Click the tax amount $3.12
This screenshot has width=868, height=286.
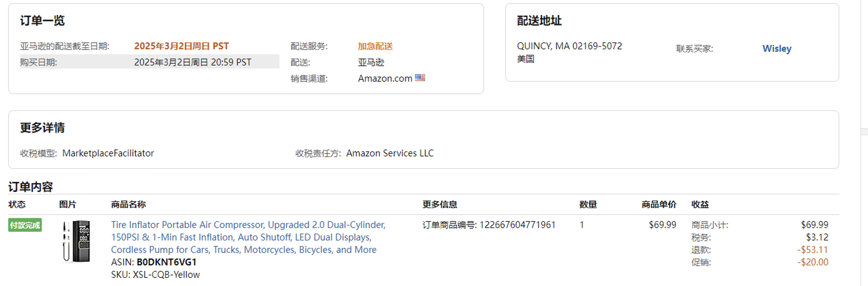(817, 237)
